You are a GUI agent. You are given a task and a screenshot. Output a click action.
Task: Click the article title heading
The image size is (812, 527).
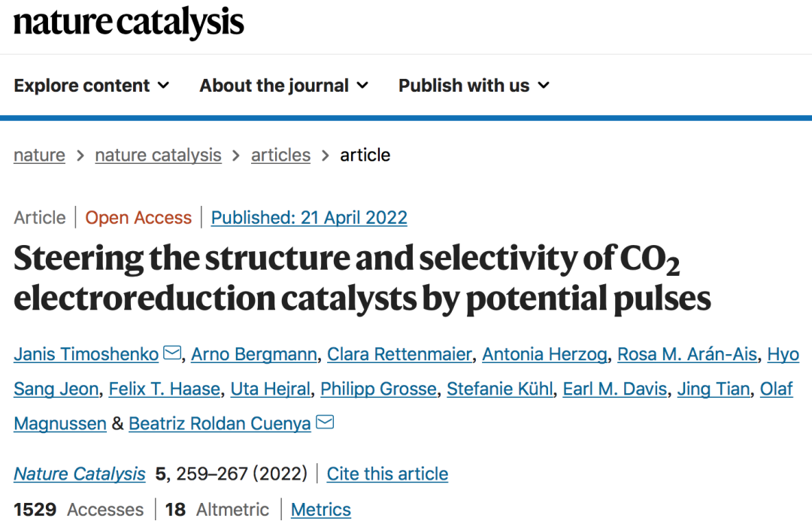[x=362, y=279]
